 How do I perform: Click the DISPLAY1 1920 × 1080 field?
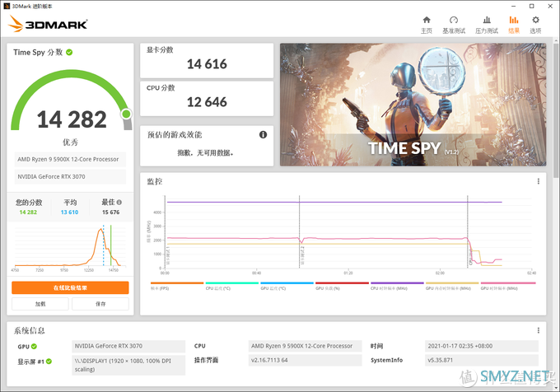(128, 365)
